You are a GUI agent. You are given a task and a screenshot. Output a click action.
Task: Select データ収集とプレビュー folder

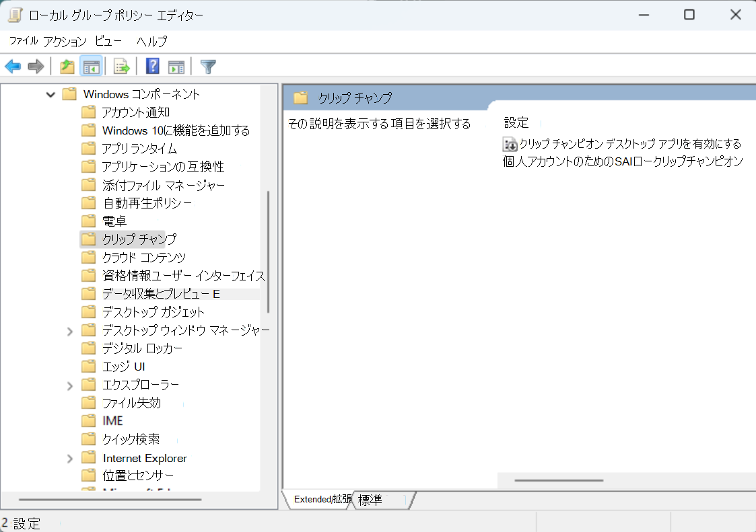[x=161, y=294]
